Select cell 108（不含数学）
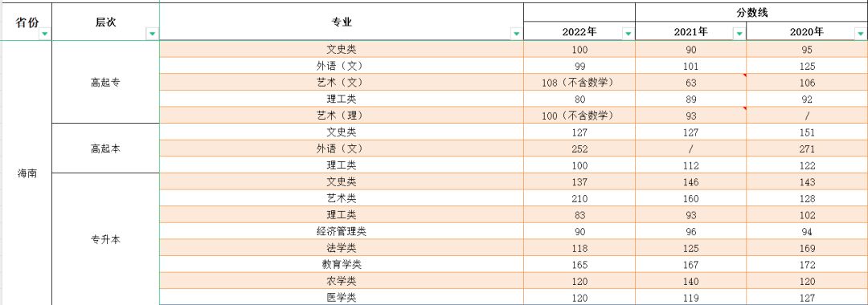 pos(579,83)
